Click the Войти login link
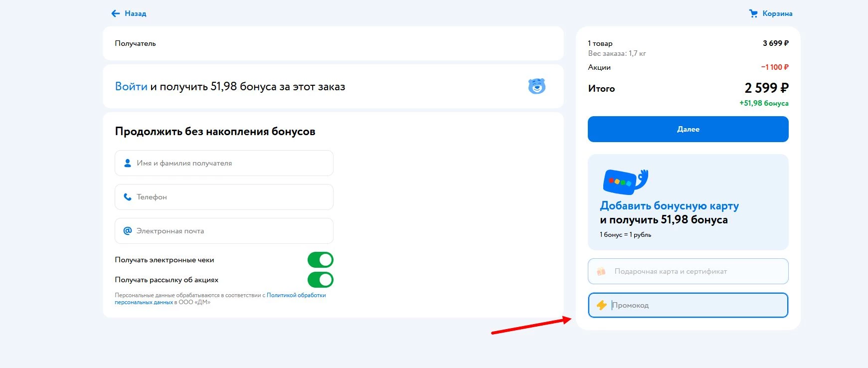Image resolution: width=868 pixels, height=368 pixels. (131, 86)
